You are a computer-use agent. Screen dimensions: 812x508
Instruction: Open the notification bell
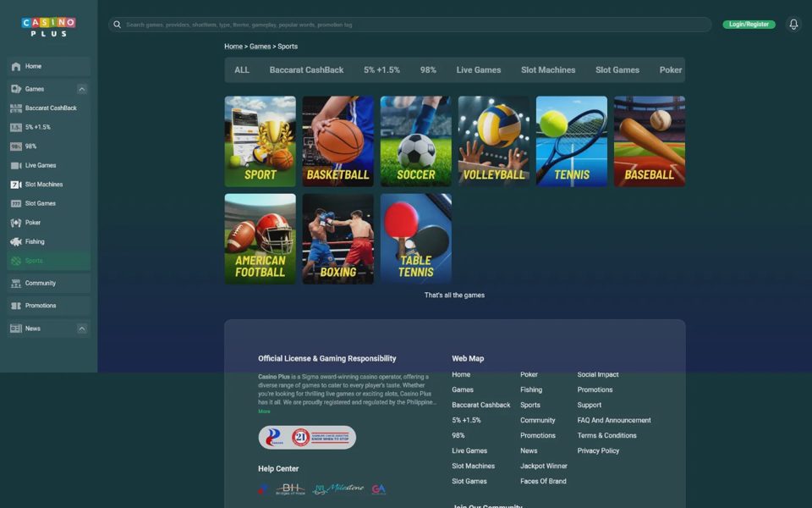click(x=793, y=25)
